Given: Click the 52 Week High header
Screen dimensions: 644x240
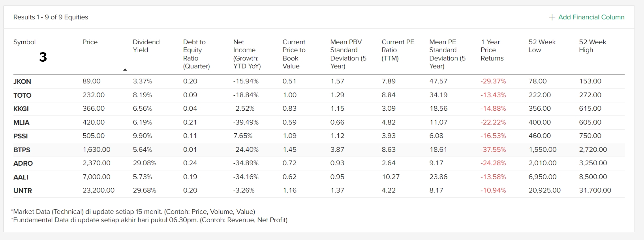Looking at the screenshot, I should [x=592, y=46].
